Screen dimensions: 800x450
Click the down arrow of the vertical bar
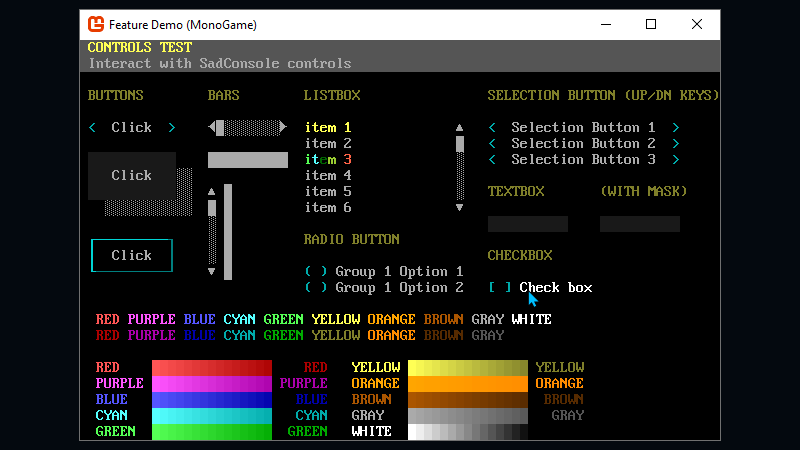(x=212, y=271)
